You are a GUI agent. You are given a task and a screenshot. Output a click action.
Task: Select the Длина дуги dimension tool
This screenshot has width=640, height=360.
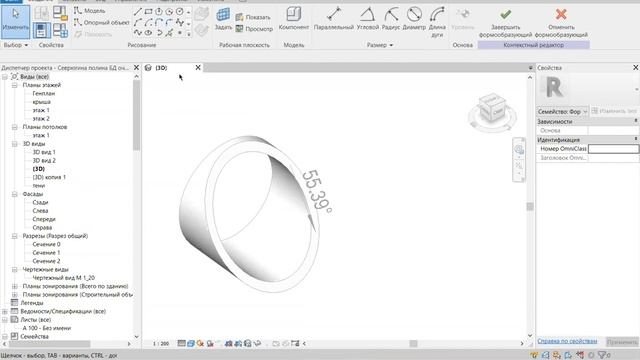pyautogui.click(x=437, y=22)
